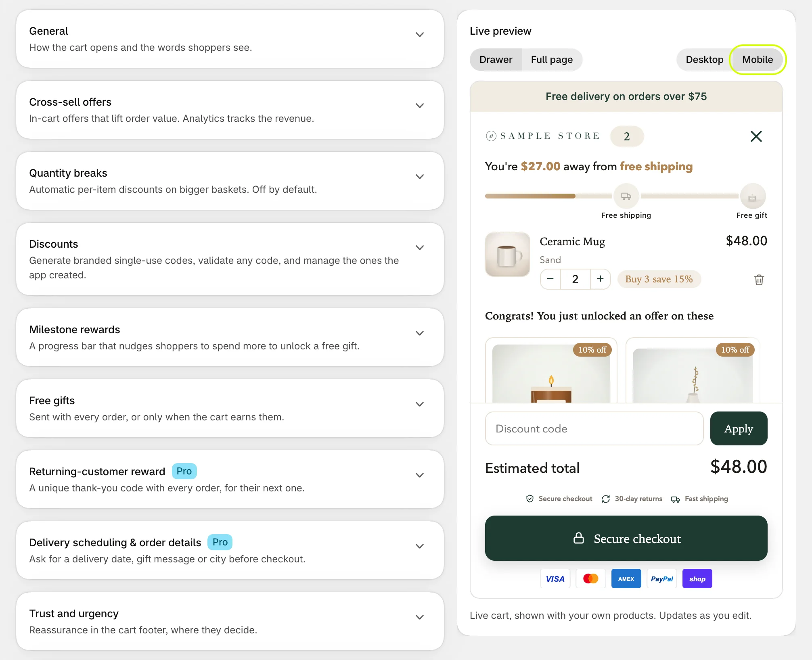This screenshot has width=812, height=660.
Task: Click the PayPal payment icon
Action: point(661,579)
